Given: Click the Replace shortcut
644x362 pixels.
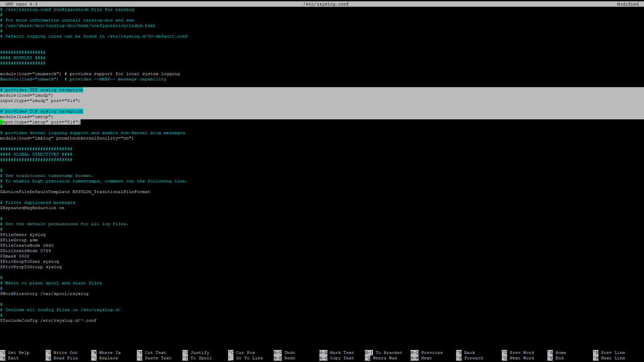Looking at the screenshot, I should point(108,358).
